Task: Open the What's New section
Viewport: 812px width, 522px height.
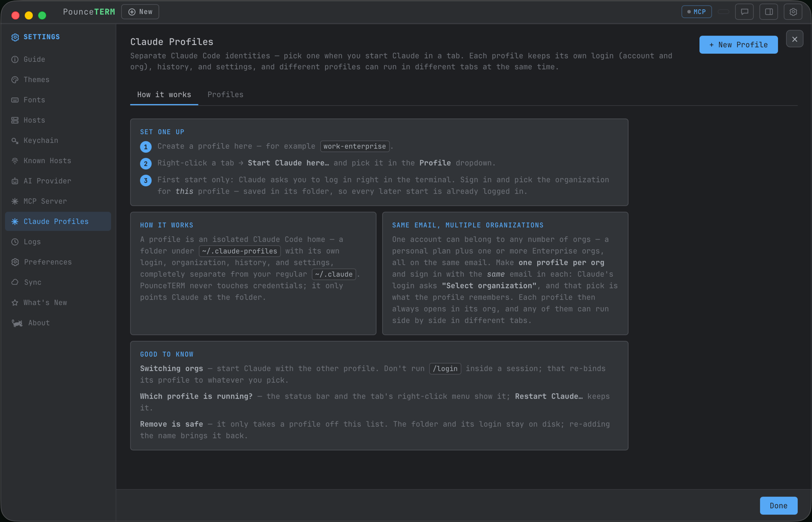Action: tap(58, 303)
